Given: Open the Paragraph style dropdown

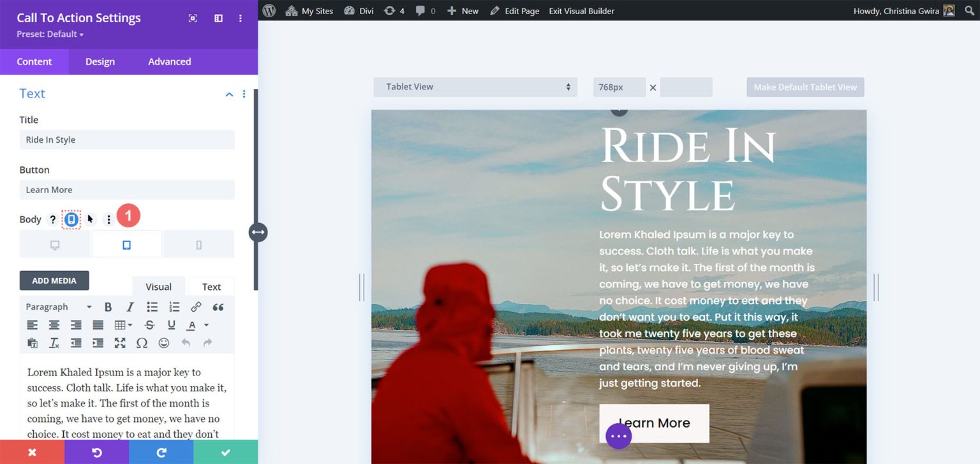Looking at the screenshot, I should click(56, 307).
